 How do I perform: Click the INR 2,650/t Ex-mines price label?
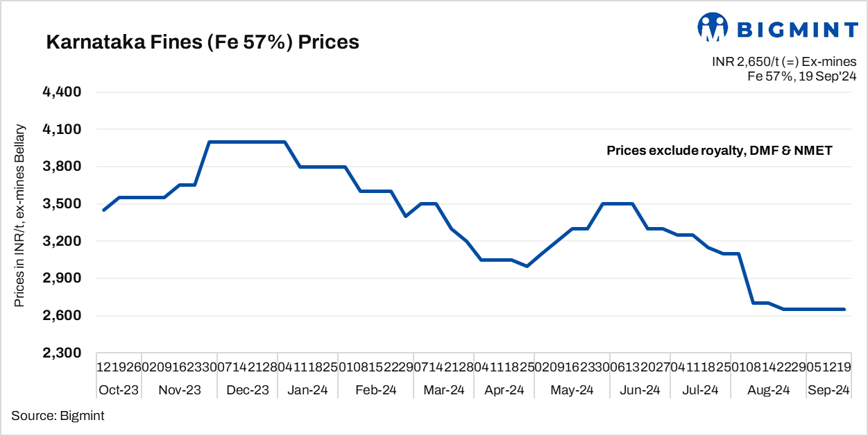point(784,62)
